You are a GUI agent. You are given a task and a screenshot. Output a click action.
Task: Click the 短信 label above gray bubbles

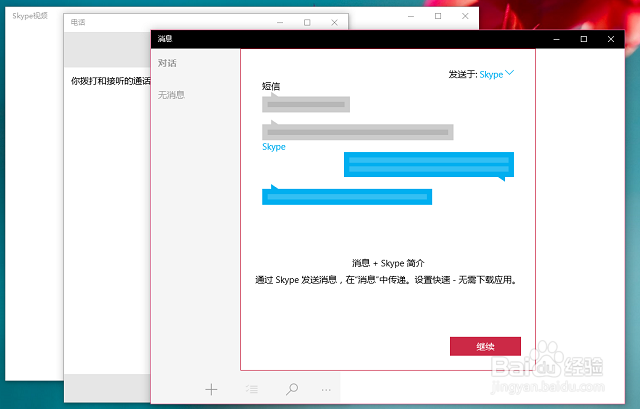pyautogui.click(x=271, y=86)
